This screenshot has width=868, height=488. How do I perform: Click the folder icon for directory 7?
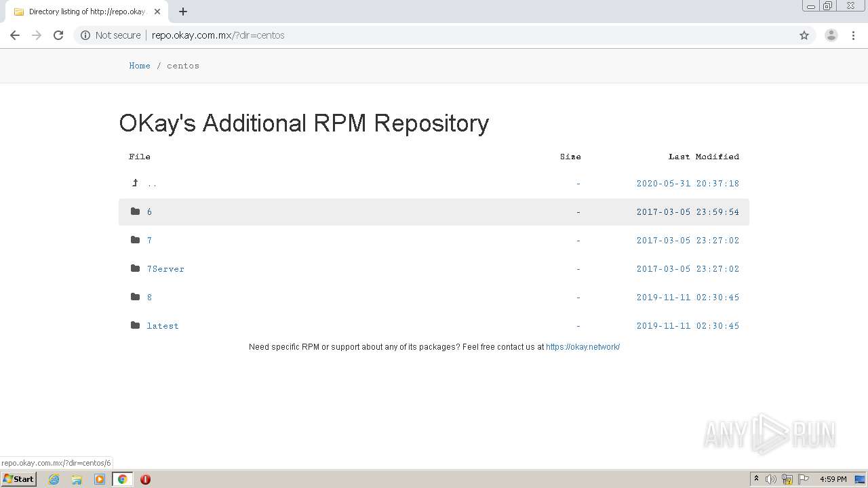click(x=136, y=240)
